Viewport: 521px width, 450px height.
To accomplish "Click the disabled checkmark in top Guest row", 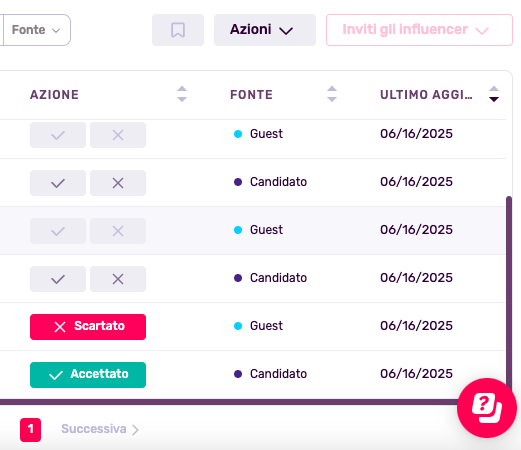I will [58, 135].
